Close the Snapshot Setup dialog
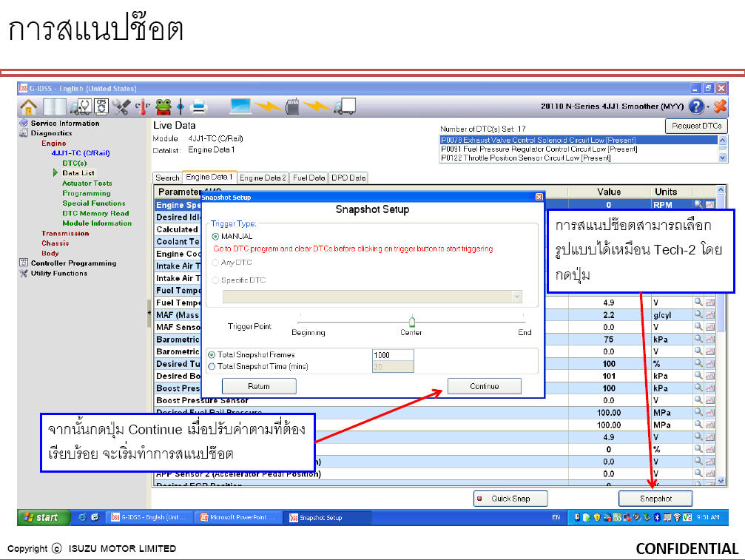Screen dimensions: 745x560 539,197
